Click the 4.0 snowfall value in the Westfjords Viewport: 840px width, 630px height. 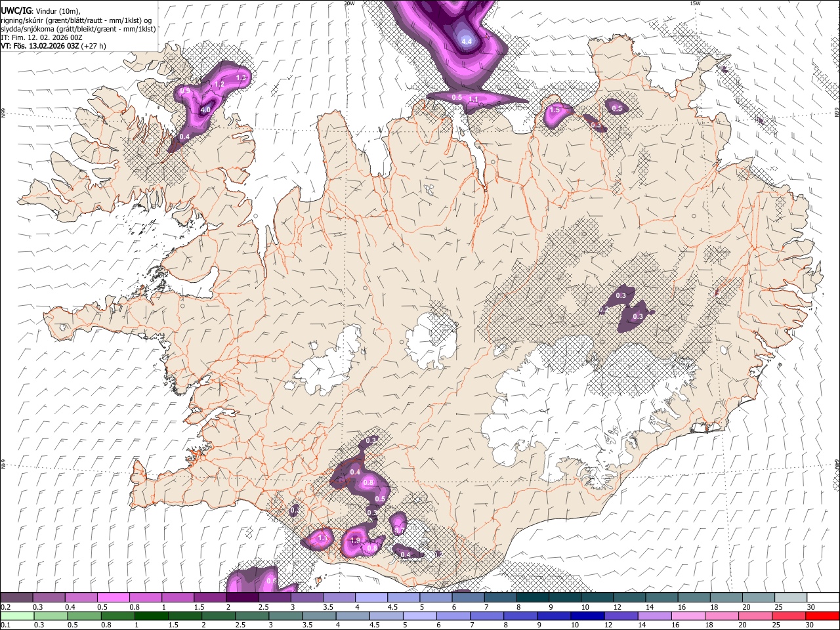pos(205,110)
